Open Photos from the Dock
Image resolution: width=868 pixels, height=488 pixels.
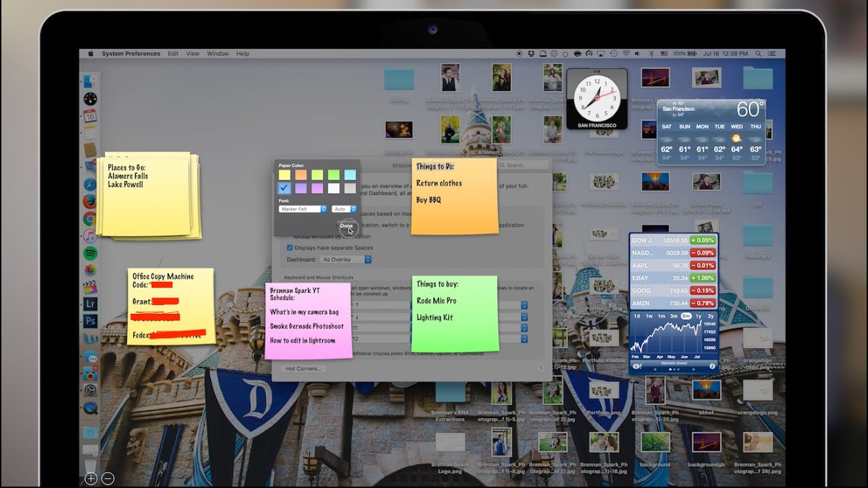[x=90, y=270]
